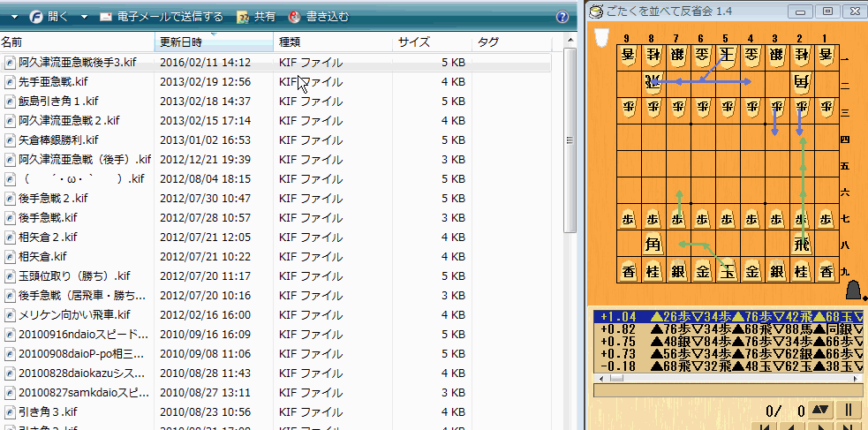
Task: Open the leftmost toolbar dropdown arrow
Action: tap(15, 17)
